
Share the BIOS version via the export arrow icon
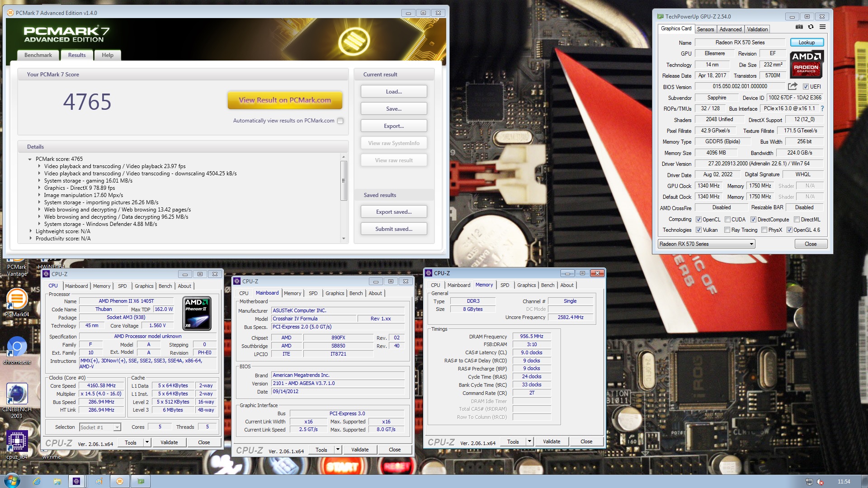coord(792,86)
